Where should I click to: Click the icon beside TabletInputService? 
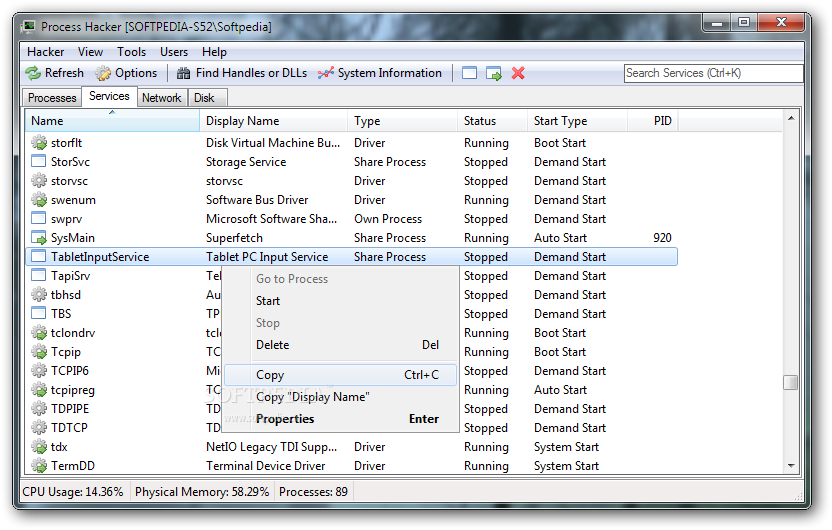pyautogui.click(x=39, y=257)
